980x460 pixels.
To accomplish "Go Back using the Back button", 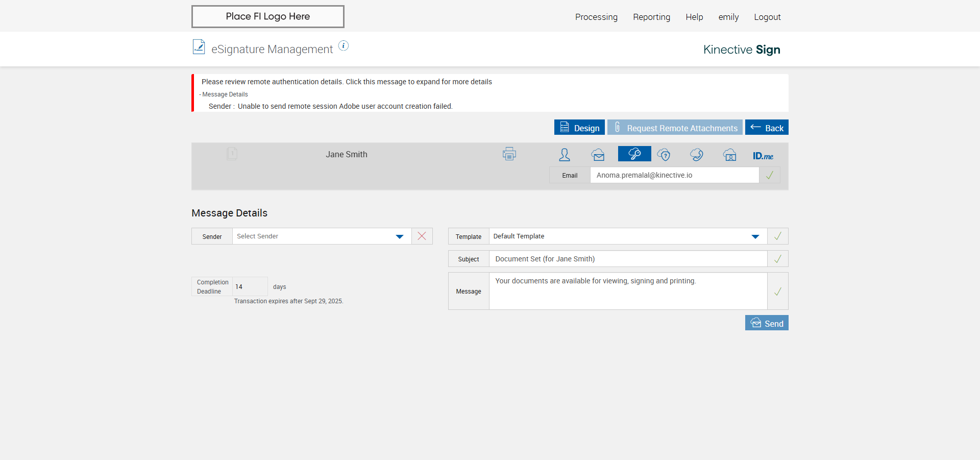I will (x=767, y=127).
